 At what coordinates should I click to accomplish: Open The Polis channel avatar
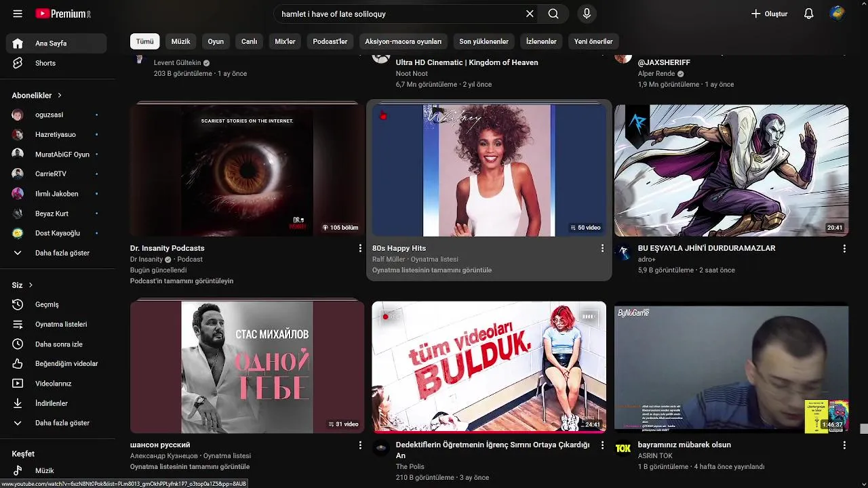pyautogui.click(x=381, y=449)
